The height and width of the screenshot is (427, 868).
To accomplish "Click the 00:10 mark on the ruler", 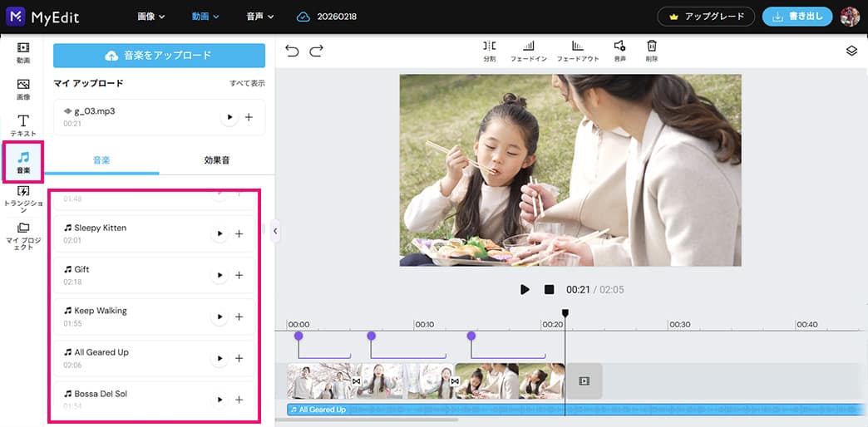I will 425,325.
